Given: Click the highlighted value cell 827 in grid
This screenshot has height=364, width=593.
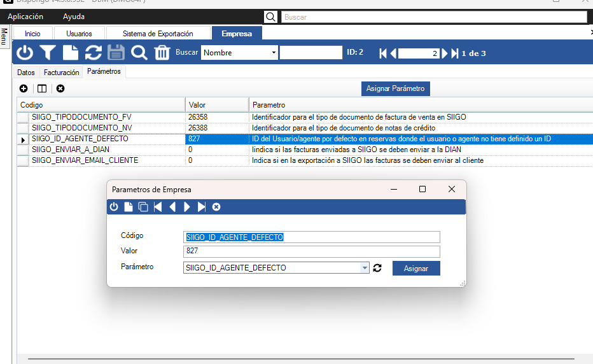Looking at the screenshot, I should pyautogui.click(x=217, y=139).
